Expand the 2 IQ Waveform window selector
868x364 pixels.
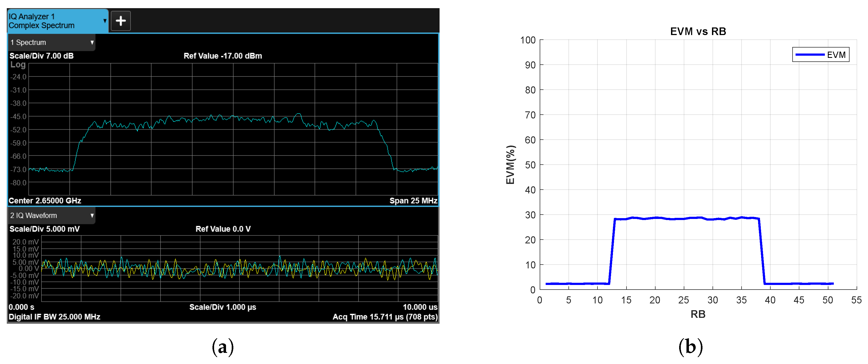[92, 216]
